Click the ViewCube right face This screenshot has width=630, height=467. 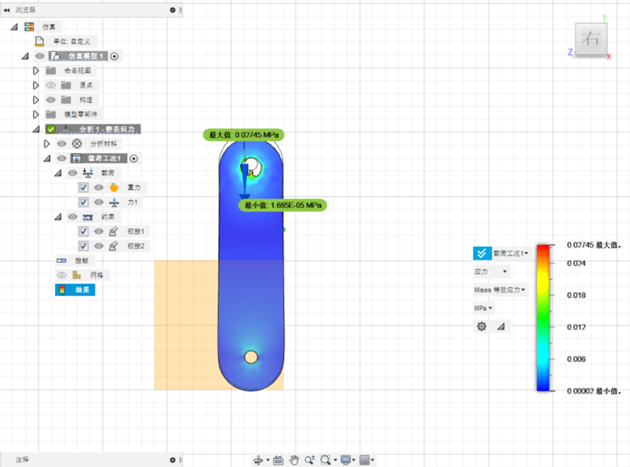tap(589, 42)
